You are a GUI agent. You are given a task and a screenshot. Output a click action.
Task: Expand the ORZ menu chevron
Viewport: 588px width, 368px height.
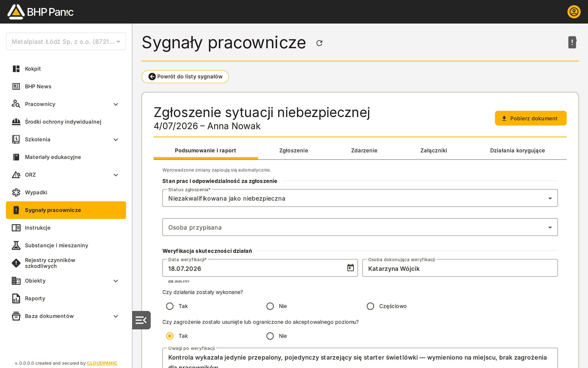tap(116, 175)
